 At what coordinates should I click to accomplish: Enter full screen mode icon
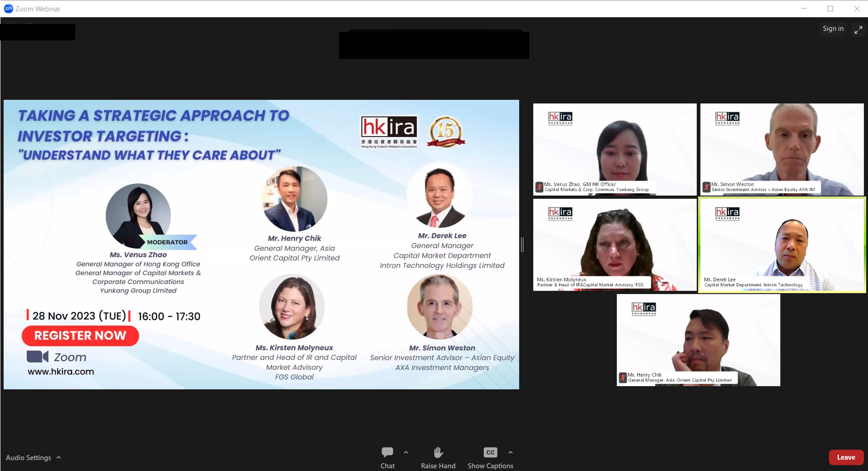coord(858,30)
